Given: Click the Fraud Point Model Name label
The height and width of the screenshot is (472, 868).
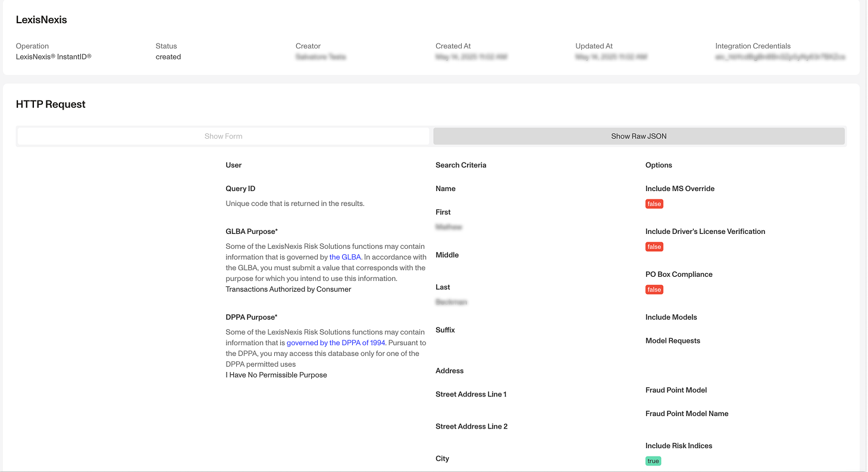Looking at the screenshot, I should 687,414.
